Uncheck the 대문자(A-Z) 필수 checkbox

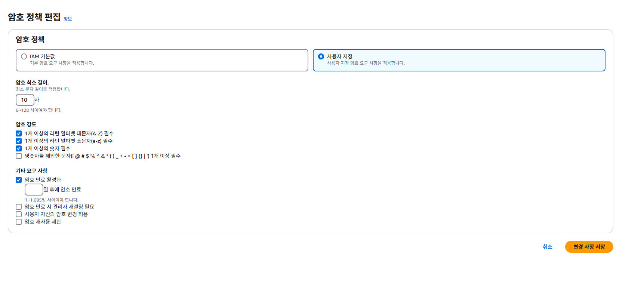(x=19, y=133)
